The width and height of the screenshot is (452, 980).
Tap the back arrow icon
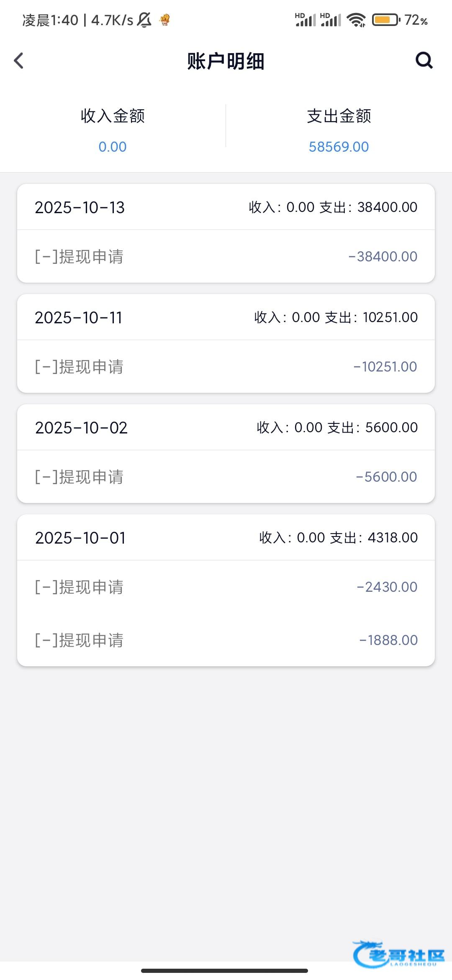(x=19, y=61)
